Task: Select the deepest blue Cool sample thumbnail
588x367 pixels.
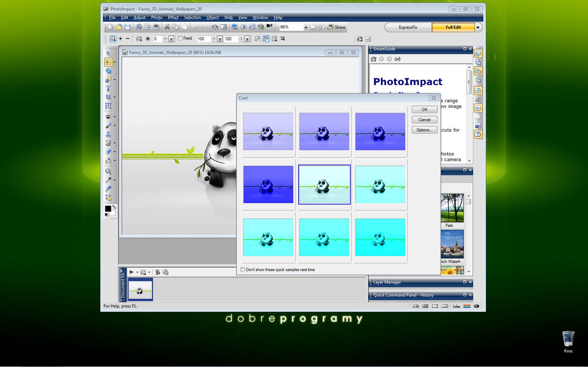Action: pyautogui.click(x=268, y=185)
